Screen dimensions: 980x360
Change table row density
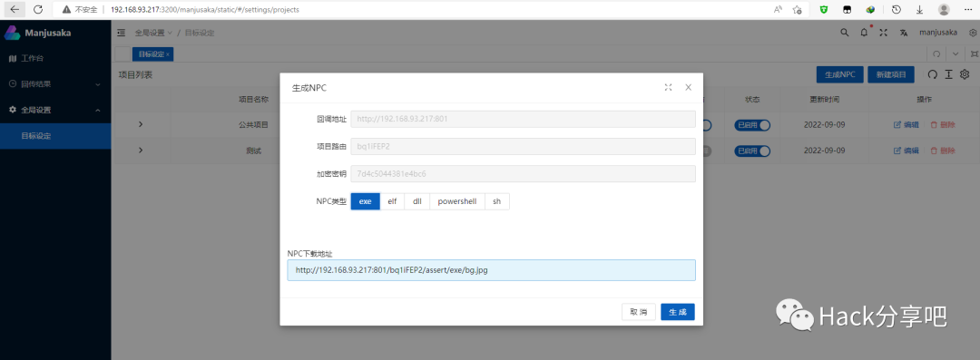pyautogui.click(x=948, y=74)
